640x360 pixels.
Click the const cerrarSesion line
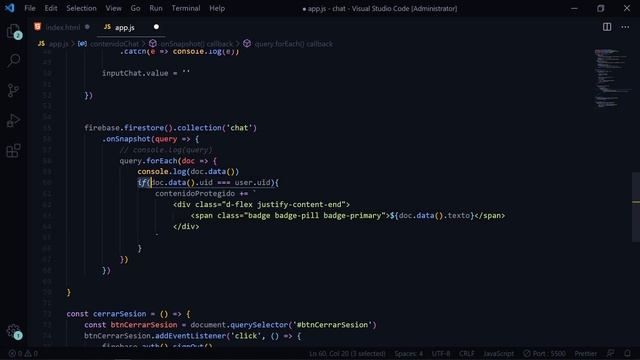coord(128,314)
